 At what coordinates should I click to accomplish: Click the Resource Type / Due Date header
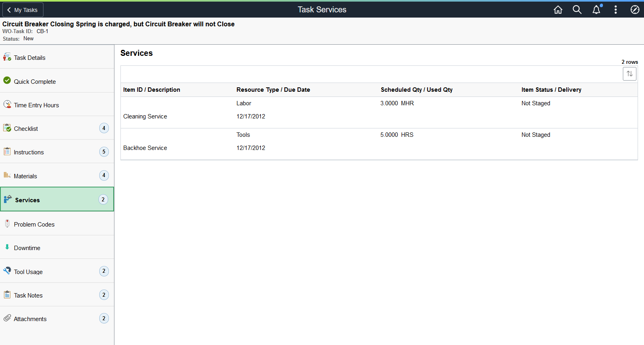coord(273,90)
